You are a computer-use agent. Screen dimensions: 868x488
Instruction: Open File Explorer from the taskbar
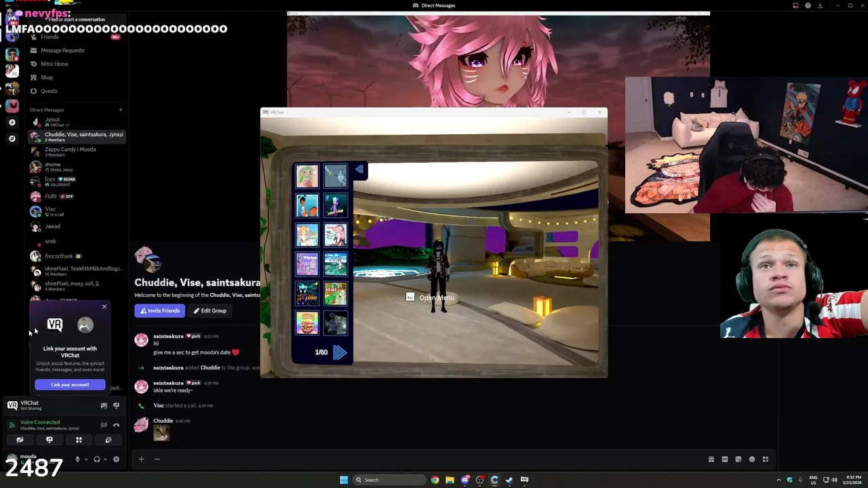(450, 480)
